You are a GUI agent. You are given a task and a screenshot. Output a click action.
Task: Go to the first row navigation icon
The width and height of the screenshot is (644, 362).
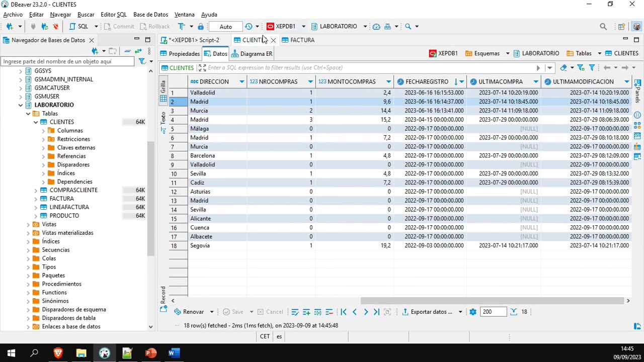(x=344, y=312)
